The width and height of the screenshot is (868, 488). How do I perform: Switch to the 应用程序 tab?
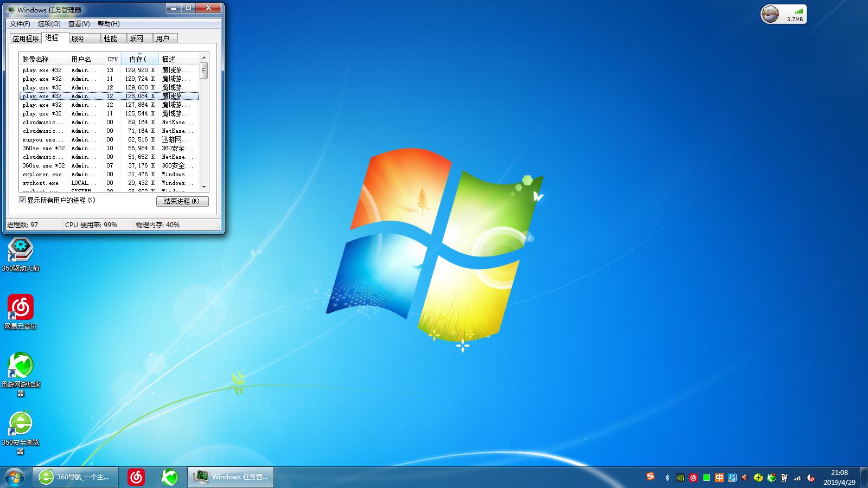pyautogui.click(x=26, y=38)
